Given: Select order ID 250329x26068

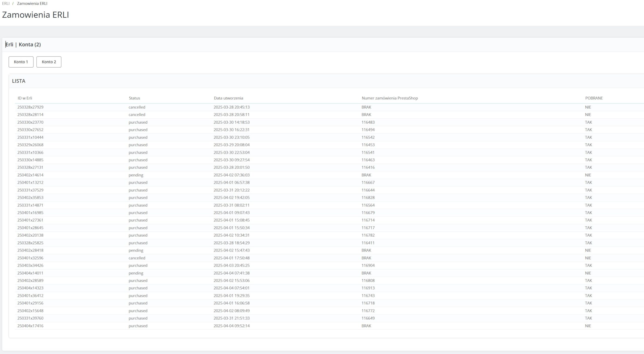Looking at the screenshot, I should click(x=30, y=145).
